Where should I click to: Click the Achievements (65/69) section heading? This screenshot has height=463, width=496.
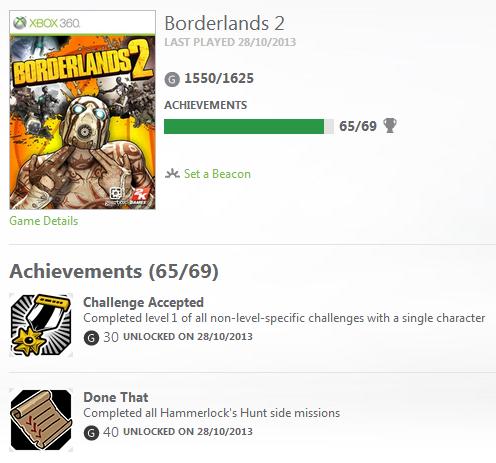click(114, 271)
